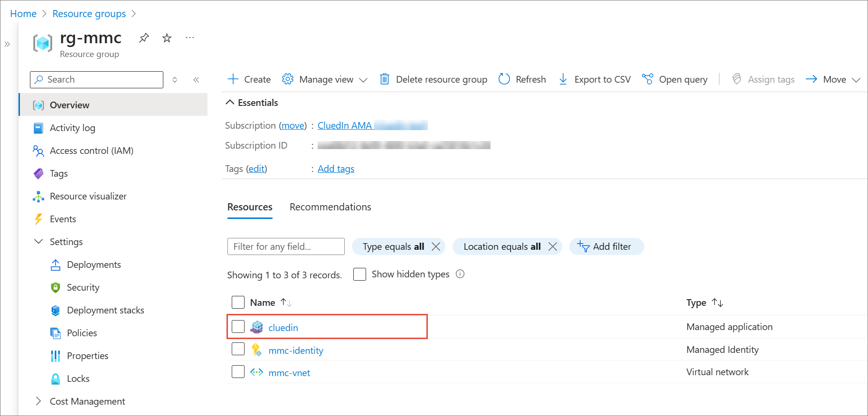The width and height of the screenshot is (868, 416).
Task: Click the Access control people icon
Action: pyautogui.click(x=38, y=151)
